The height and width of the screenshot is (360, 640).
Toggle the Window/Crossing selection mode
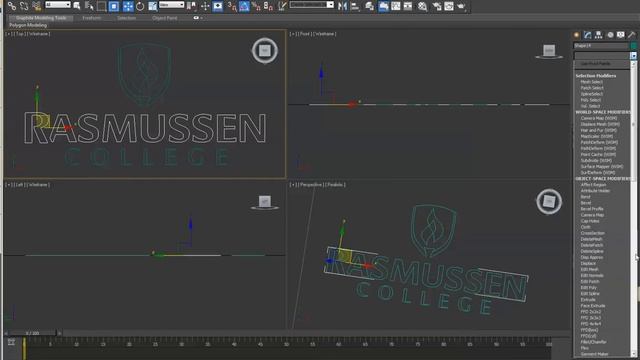114,6
